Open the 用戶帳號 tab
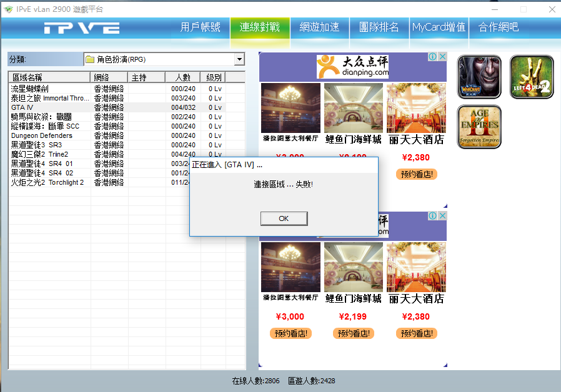Viewport: 561px width, 392px height. (201, 27)
